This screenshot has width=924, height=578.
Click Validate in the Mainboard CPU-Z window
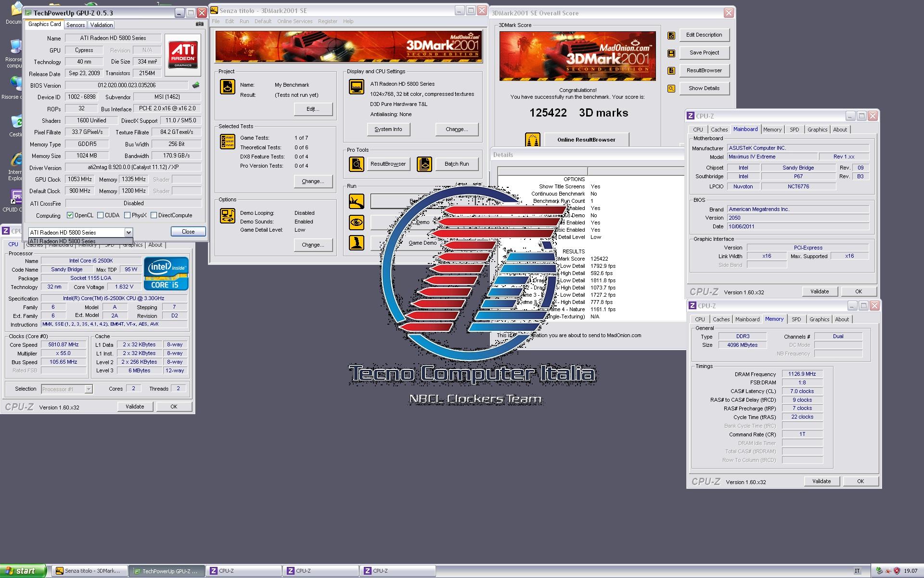820,291
